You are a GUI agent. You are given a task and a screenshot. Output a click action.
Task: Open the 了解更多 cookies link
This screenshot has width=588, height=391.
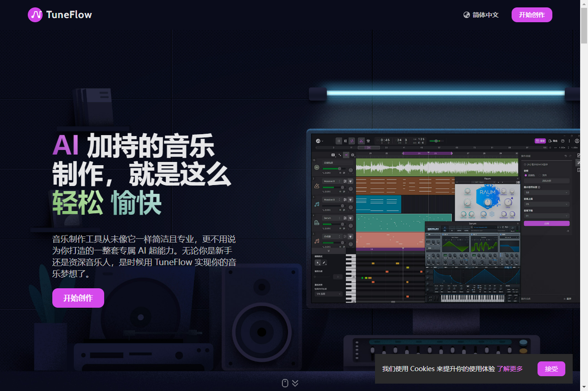[x=510, y=369]
